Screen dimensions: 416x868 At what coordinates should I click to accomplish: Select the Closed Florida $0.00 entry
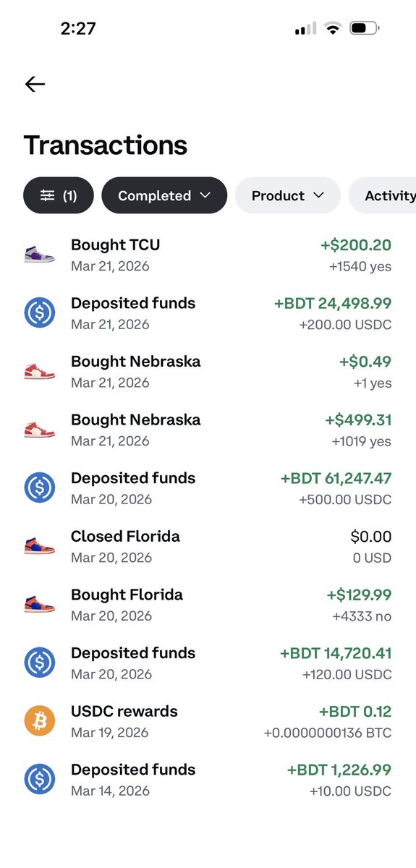[208, 546]
